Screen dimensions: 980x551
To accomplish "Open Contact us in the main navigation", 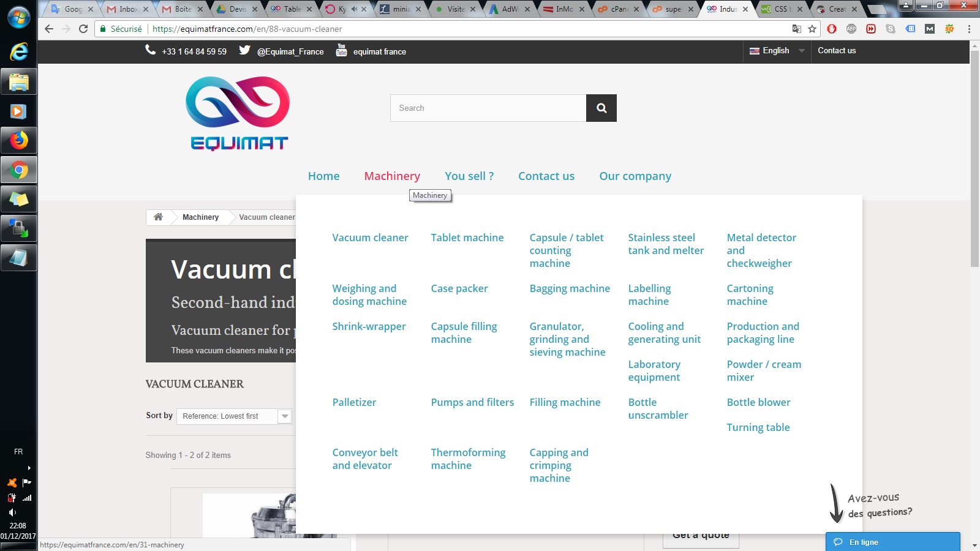I will click(x=546, y=176).
